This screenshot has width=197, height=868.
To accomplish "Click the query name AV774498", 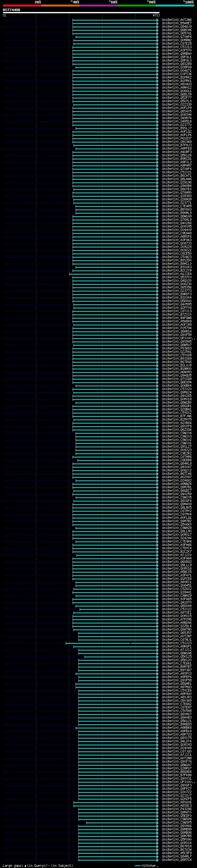I will click(x=11, y=10).
